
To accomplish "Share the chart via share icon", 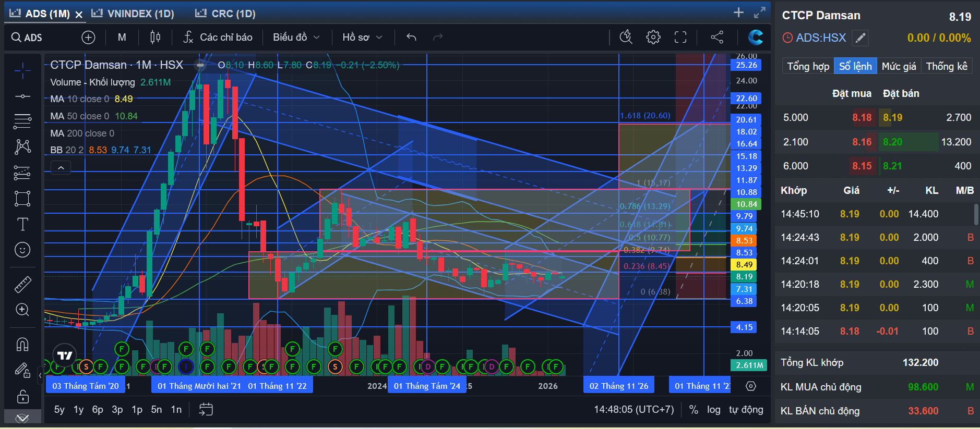I will [717, 37].
